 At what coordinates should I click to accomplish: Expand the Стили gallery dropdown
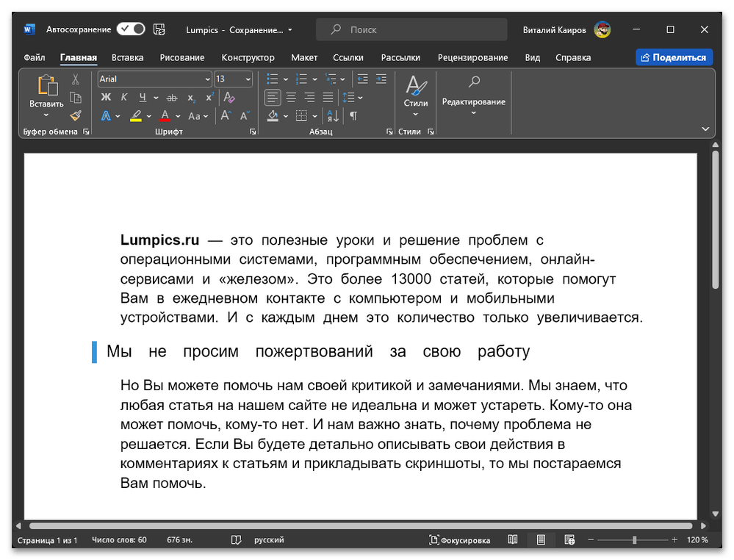click(x=416, y=114)
